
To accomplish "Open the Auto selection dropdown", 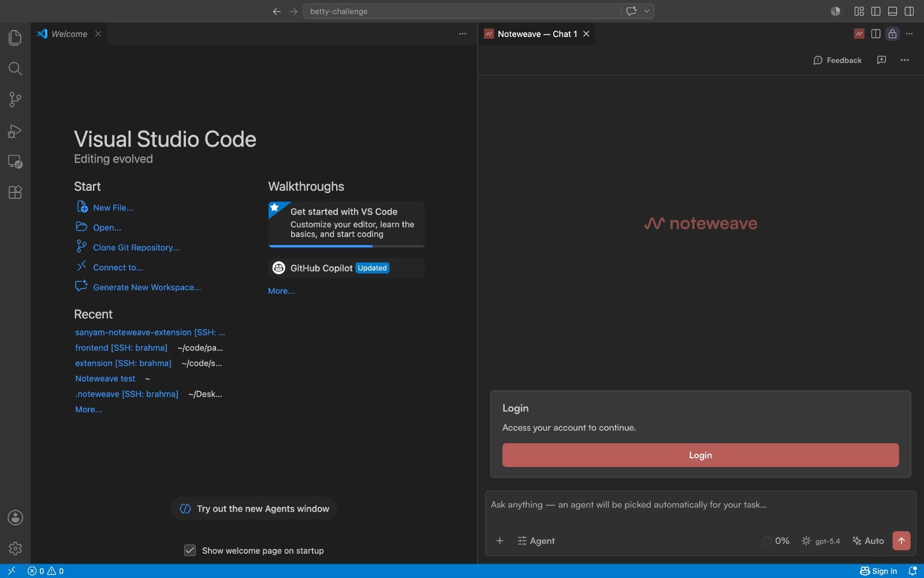I will tap(868, 541).
